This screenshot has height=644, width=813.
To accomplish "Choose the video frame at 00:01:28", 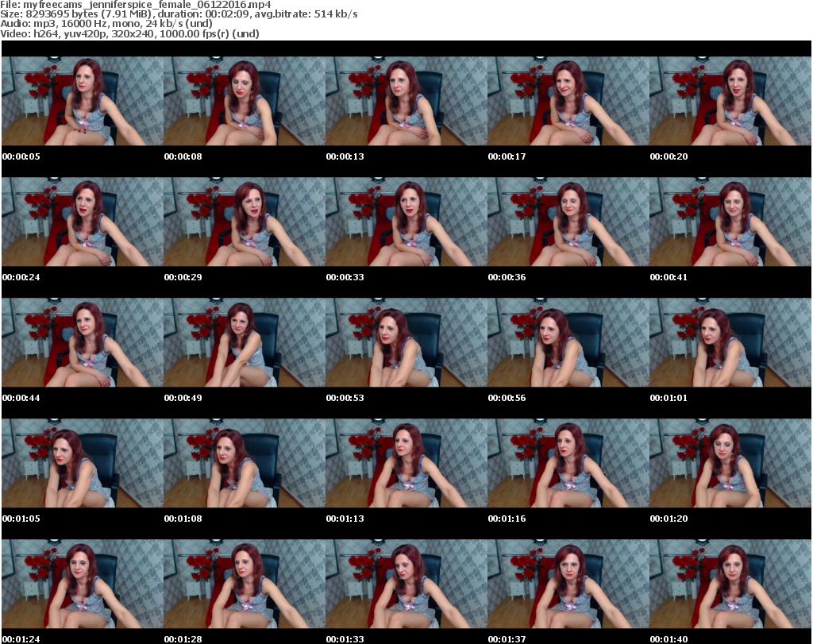I will click(x=245, y=584).
